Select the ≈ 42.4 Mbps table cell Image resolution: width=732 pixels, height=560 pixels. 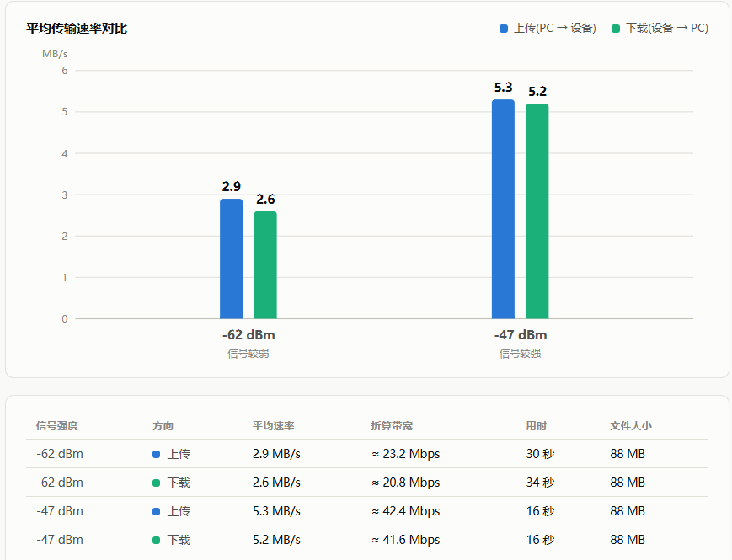[x=406, y=511]
